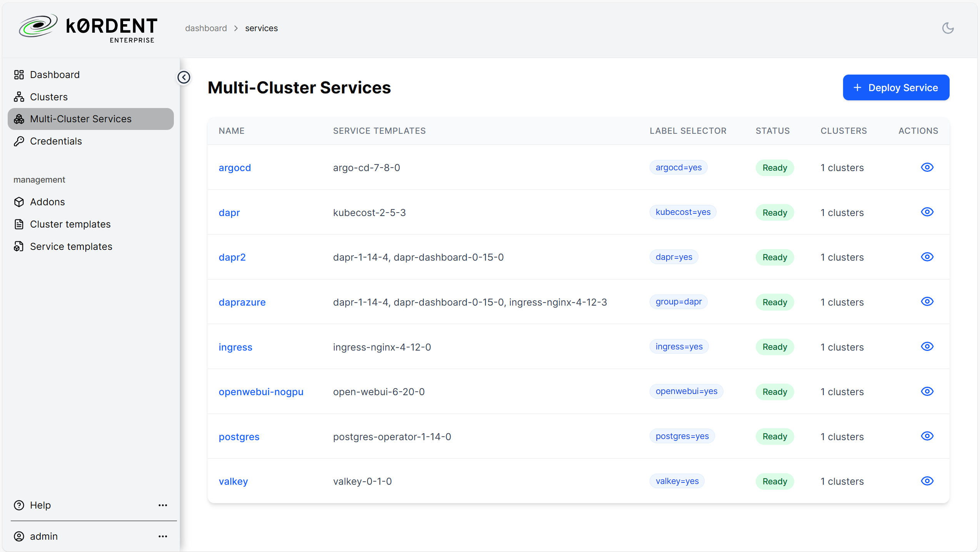980x552 pixels.
Task: Click the 1 clusters cell for postgres
Action: [842, 437]
